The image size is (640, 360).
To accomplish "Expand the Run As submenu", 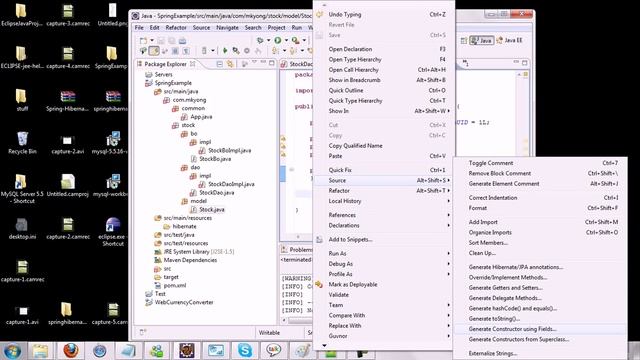I will click(383, 253).
